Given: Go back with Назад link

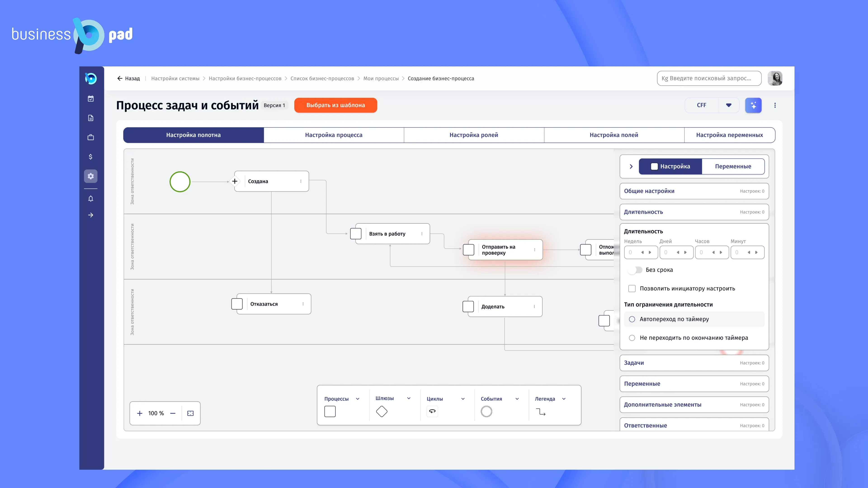Looking at the screenshot, I should [128, 78].
